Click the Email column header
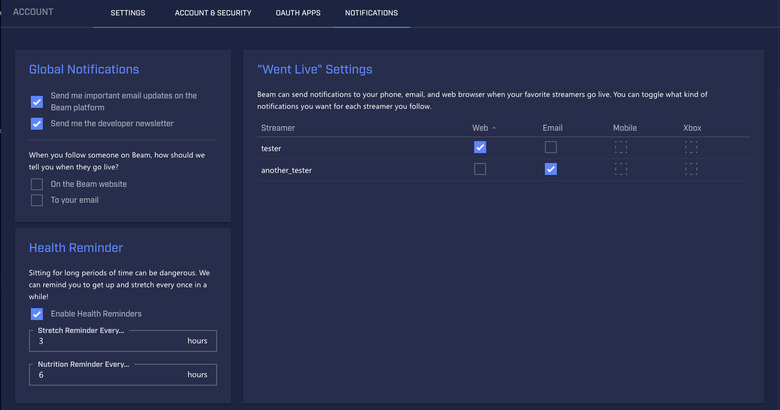 click(x=553, y=128)
